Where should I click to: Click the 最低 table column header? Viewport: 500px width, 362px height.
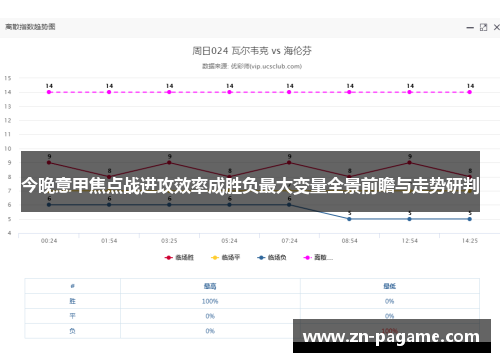coord(389,286)
